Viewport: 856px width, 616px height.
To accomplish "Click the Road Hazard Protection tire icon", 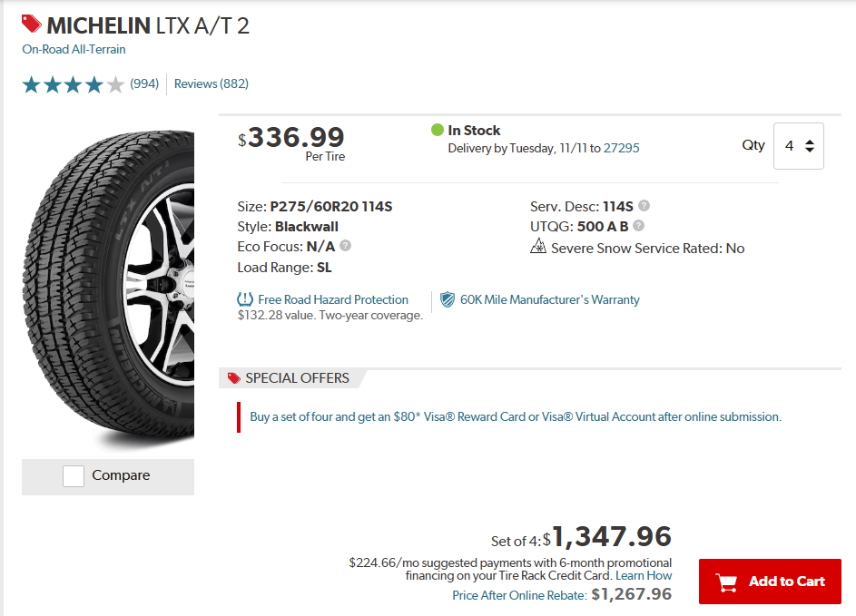I will click(x=244, y=299).
